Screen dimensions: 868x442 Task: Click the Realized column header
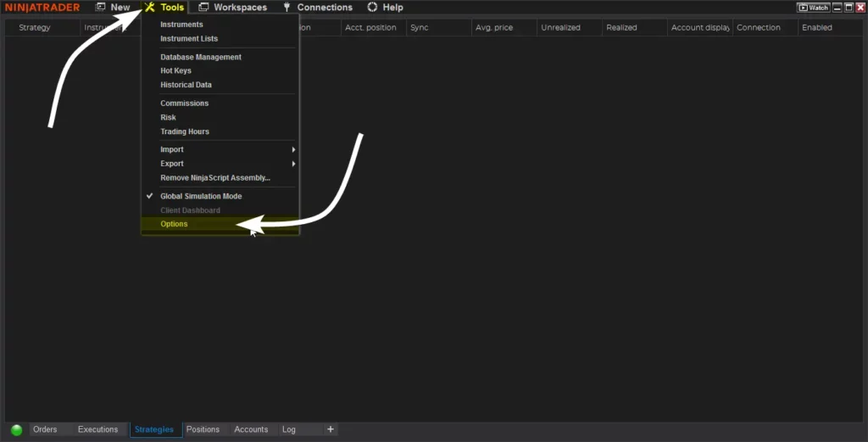(635, 28)
